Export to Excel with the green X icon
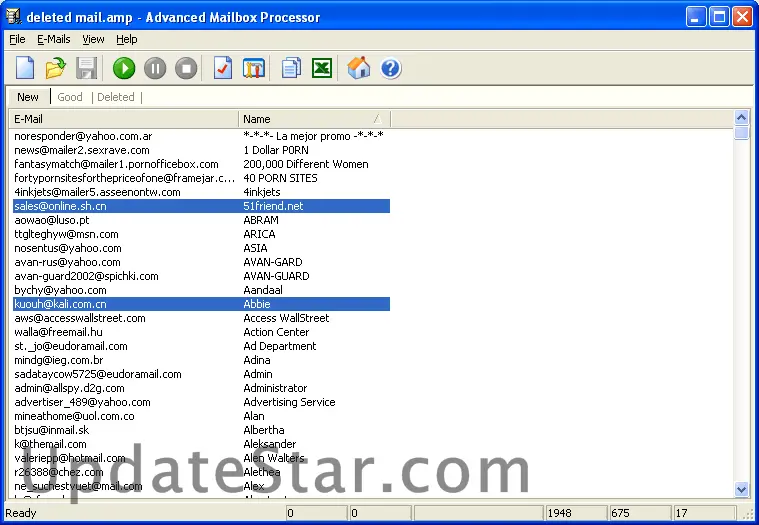This screenshot has width=759, height=525. (322, 68)
